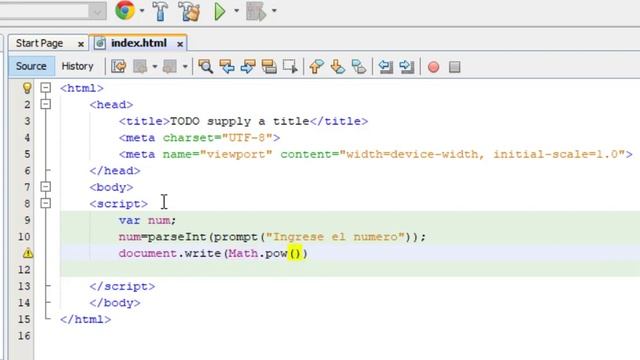Screen dimensions: 640x360
Task: Open the Run Project dropdown arrow
Action: [x=236, y=11]
